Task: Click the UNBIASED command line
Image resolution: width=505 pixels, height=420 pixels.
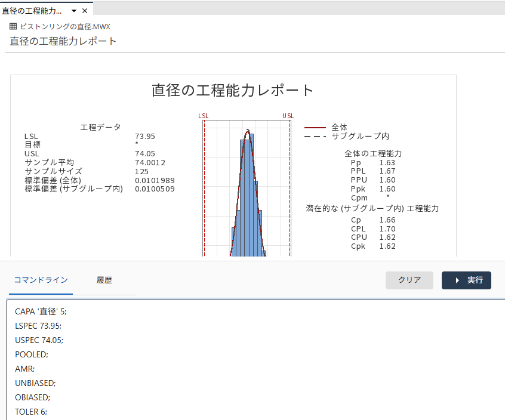Action: (35, 383)
